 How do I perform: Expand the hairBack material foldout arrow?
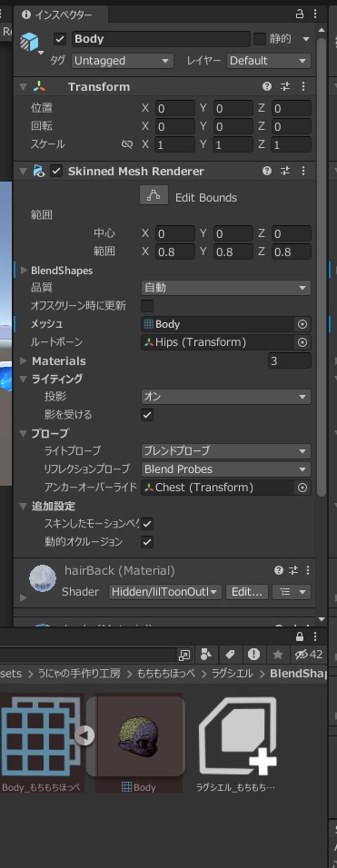coord(24,597)
